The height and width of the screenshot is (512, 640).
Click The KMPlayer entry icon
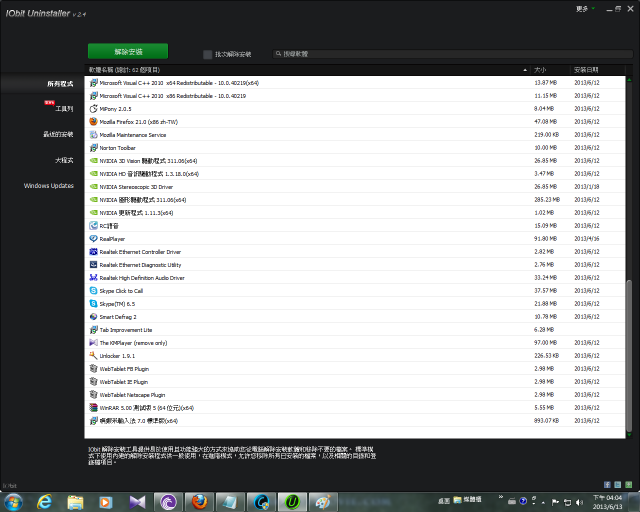point(93,343)
